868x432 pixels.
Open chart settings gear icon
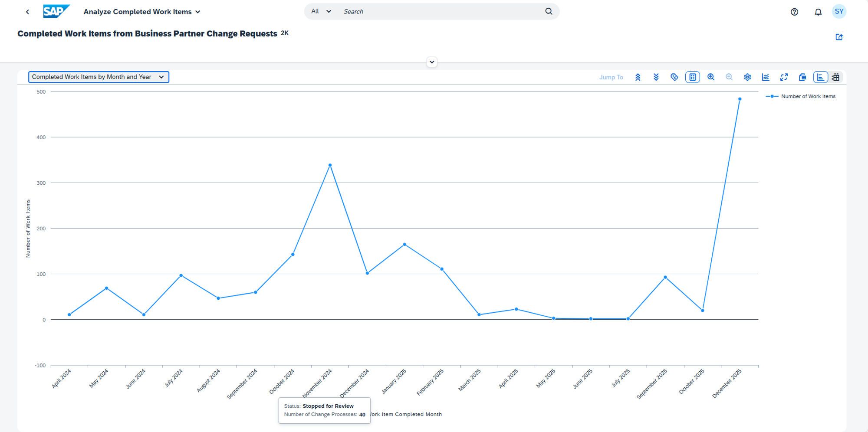pyautogui.click(x=747, y=77)
